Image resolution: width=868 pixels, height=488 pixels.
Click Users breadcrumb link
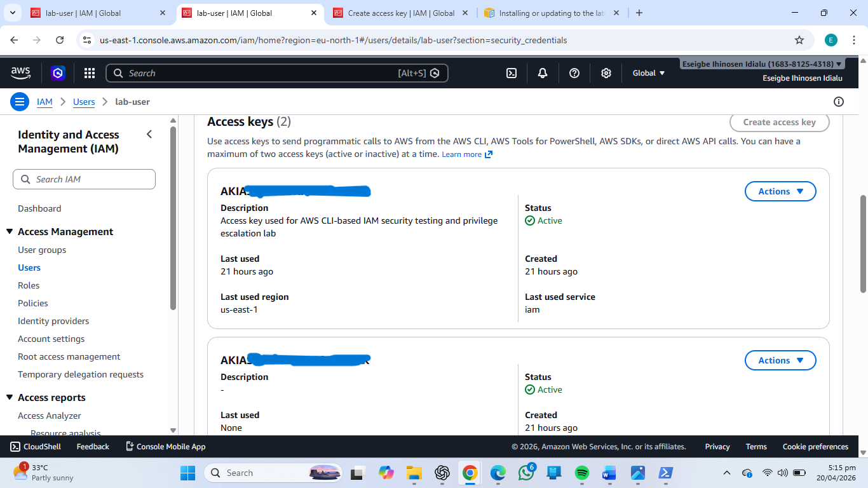(x=84, y=102)
